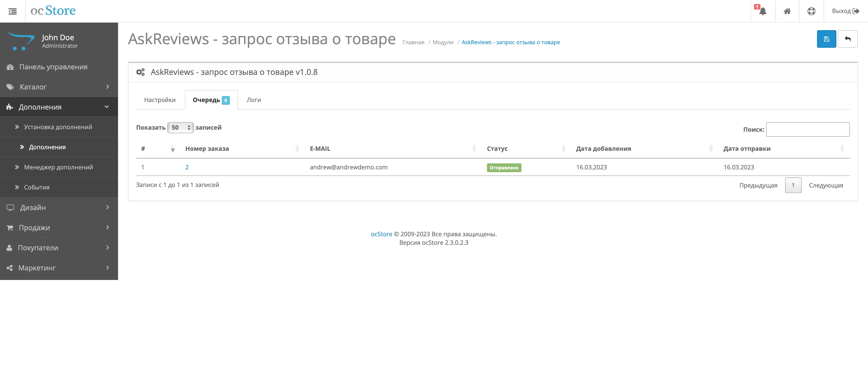Open notifications bell icon
The height and width of the screenshot is (380, 868).
[763, 11]
